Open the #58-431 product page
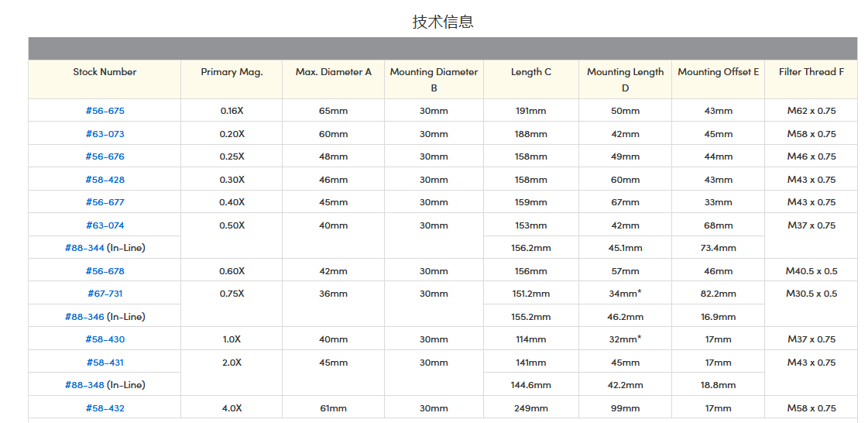The height and width of the screenshot is (423, 868). point(105,363)
